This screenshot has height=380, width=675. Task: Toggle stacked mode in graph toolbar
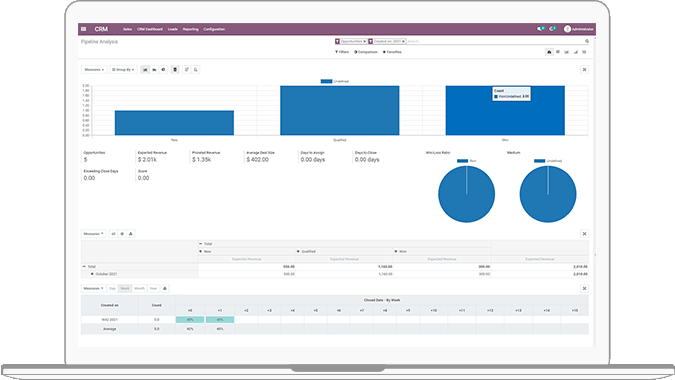point(175,69)
